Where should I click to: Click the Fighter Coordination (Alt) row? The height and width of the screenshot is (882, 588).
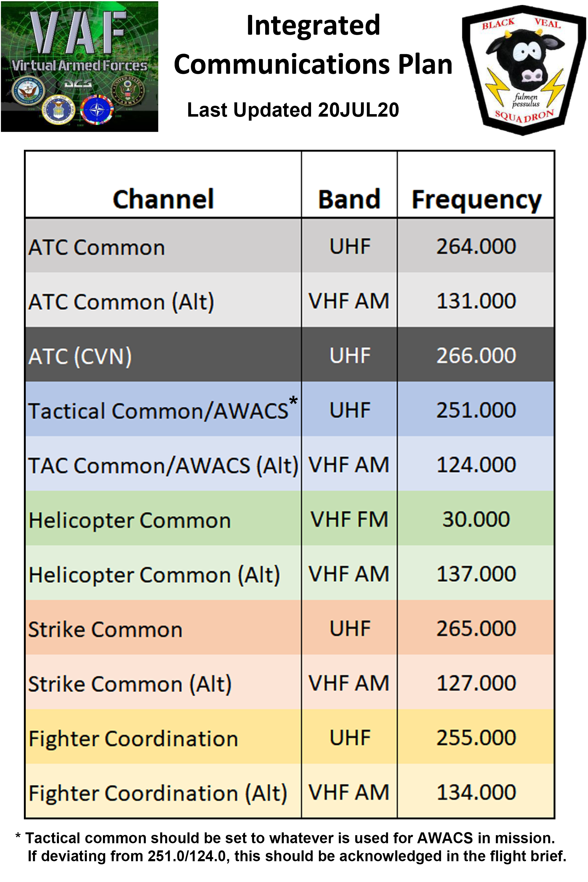289,791
